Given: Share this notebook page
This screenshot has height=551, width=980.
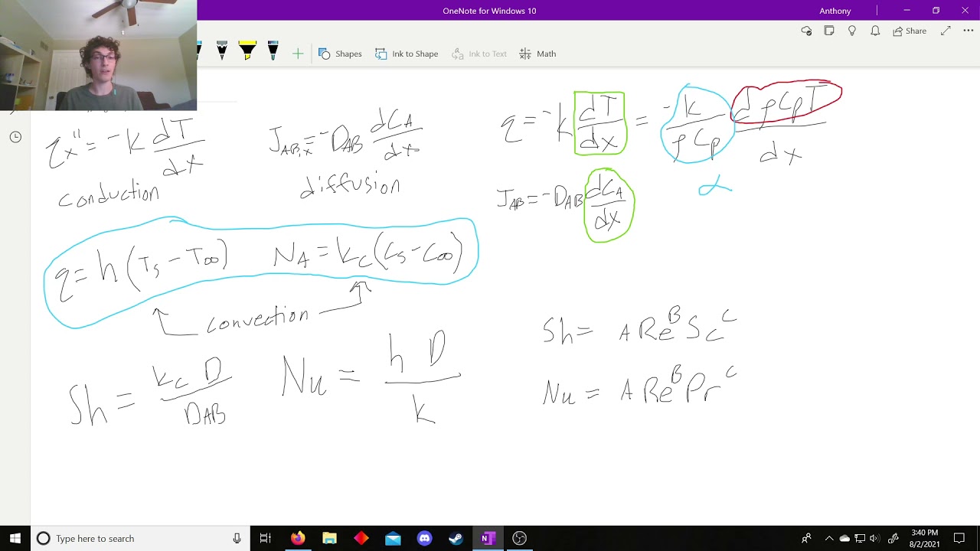Looking at the screenshot, I should [910, 31].
